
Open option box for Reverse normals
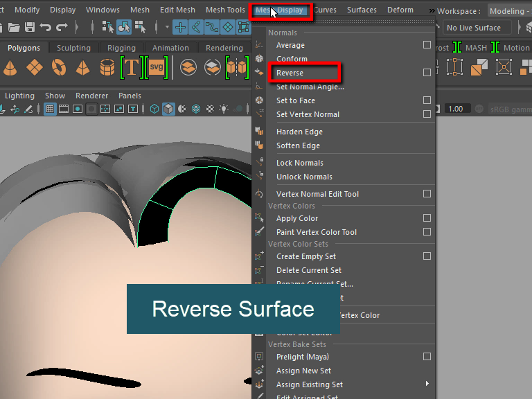click(427, 73)
